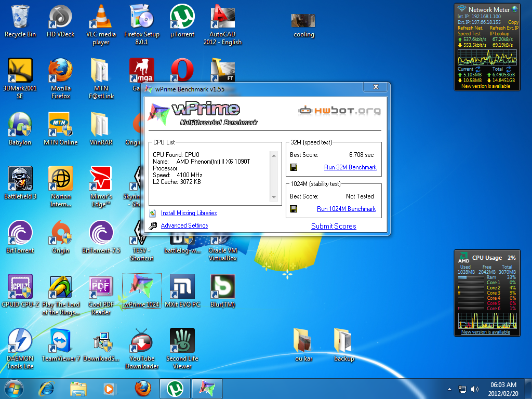532x399 pixels.
Task: Click the wrench icon beside Advanced Settings
Action: 153,225
